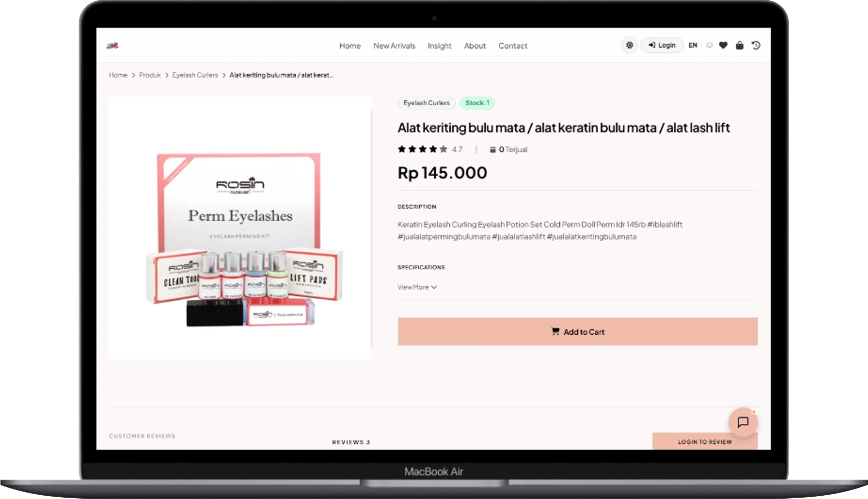This screenshot has width=868, height=499.
Task: Click the Description heading
Action: (x=417, y=207)
